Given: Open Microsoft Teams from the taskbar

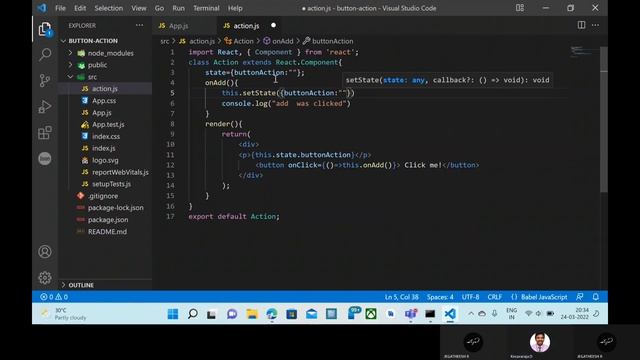Looking at the screenshot, I should 411,313.
